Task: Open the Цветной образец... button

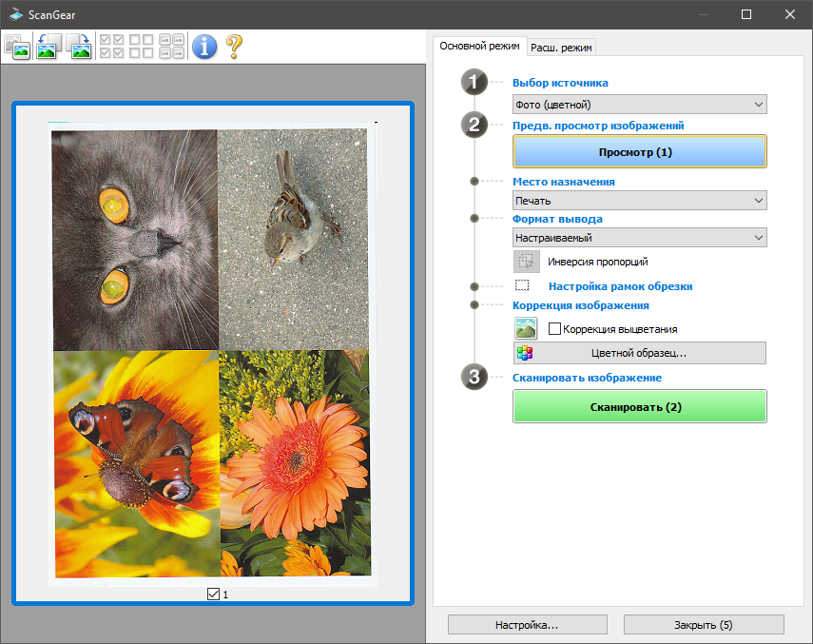Action: tap(639, 353)
